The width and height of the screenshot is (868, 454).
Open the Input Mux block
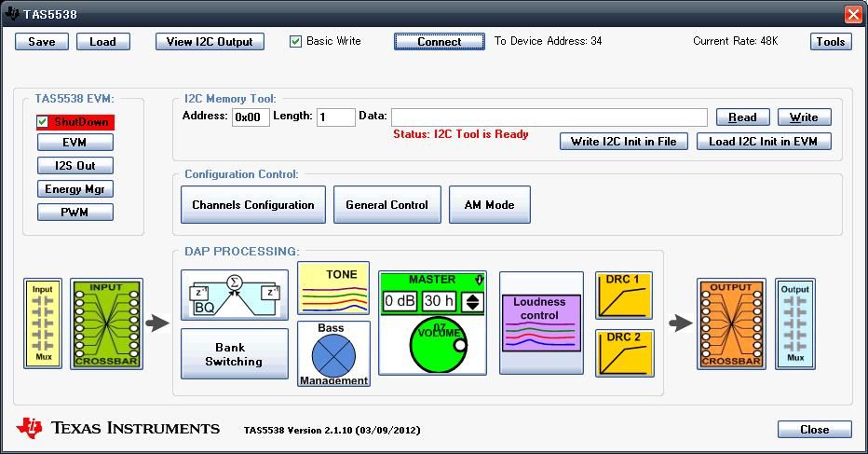click(43, 323)
